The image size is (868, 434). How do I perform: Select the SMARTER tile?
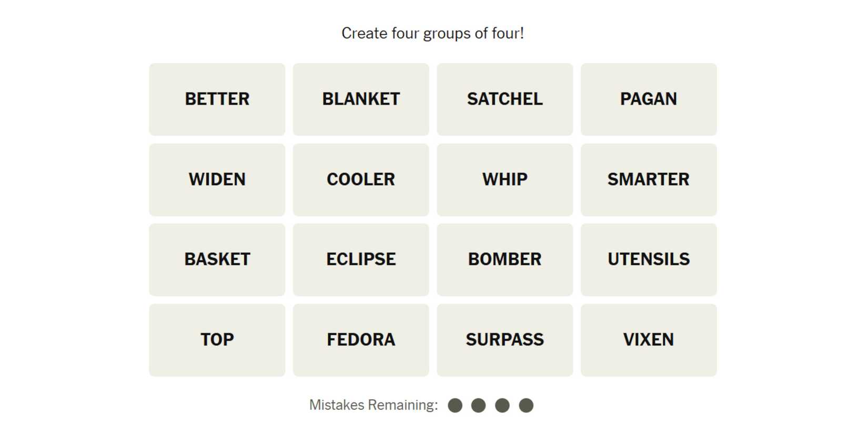649,179
